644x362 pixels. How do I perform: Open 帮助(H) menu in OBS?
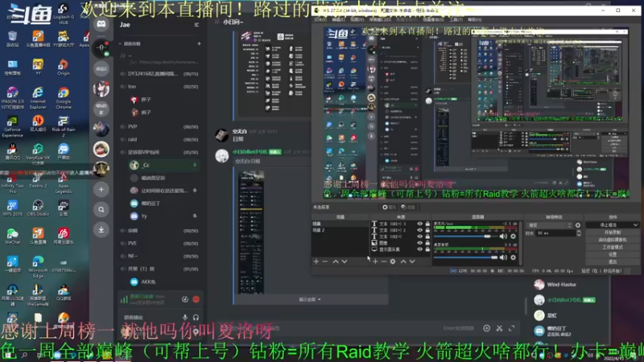pos(474,19)
